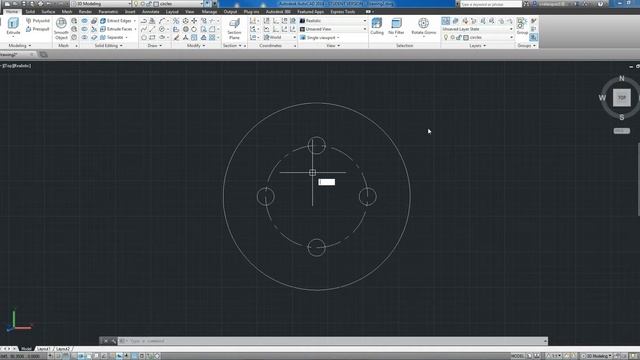Image resolution: width=640 pixels, height=360 pixels.
Task: Click the Separate tool
Action: point(113,37)
